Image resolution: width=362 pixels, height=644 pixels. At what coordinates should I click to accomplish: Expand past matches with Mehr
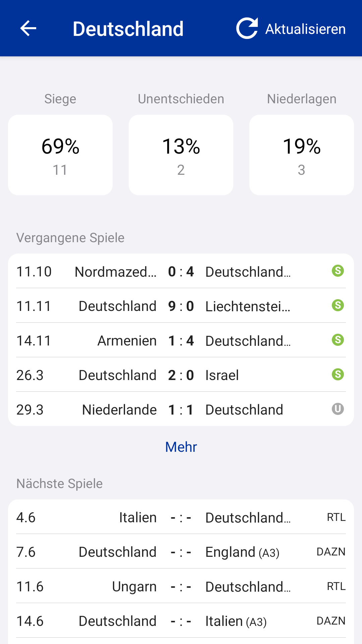pyautogui.click(x=181, y=447)
